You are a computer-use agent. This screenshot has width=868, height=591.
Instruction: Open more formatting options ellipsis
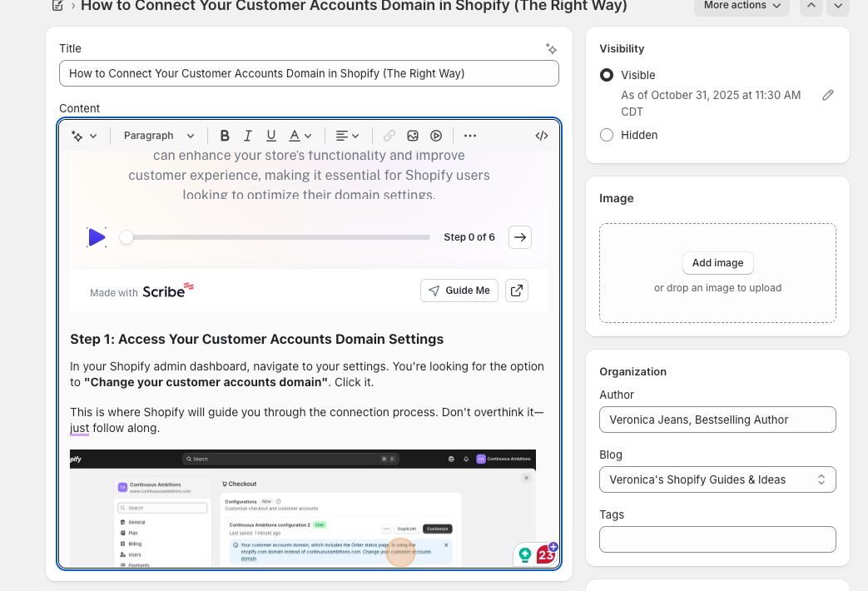click(470, 136)
